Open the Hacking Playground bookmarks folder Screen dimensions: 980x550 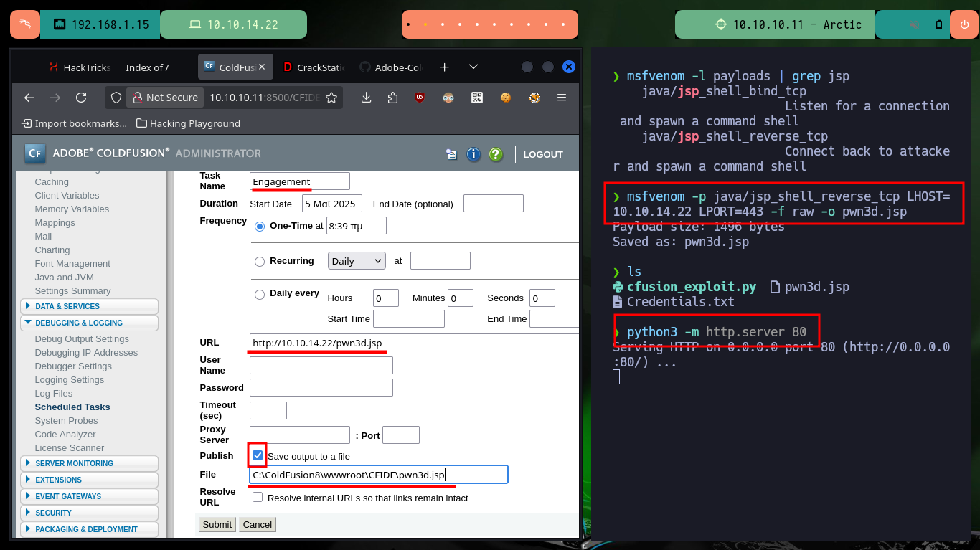point(188,123)
